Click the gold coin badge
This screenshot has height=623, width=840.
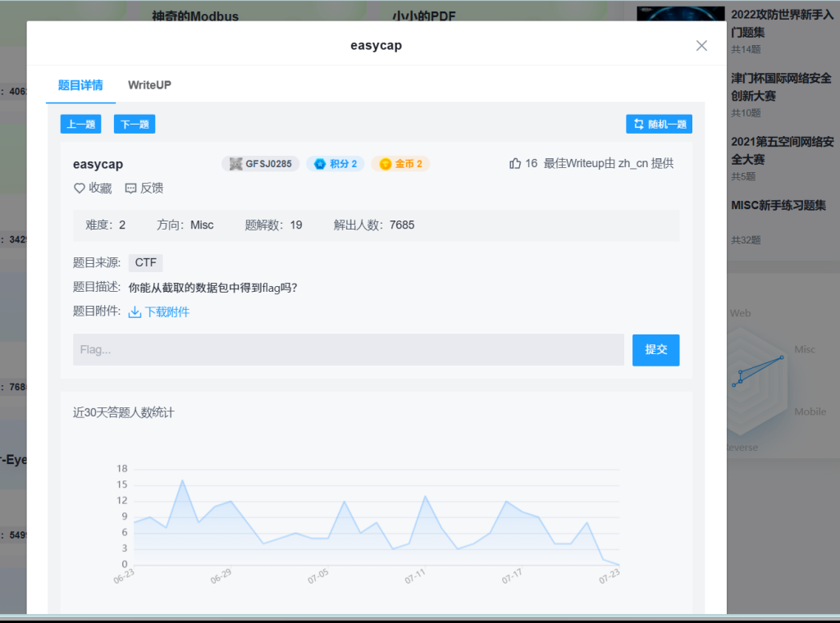pos(400,164)
